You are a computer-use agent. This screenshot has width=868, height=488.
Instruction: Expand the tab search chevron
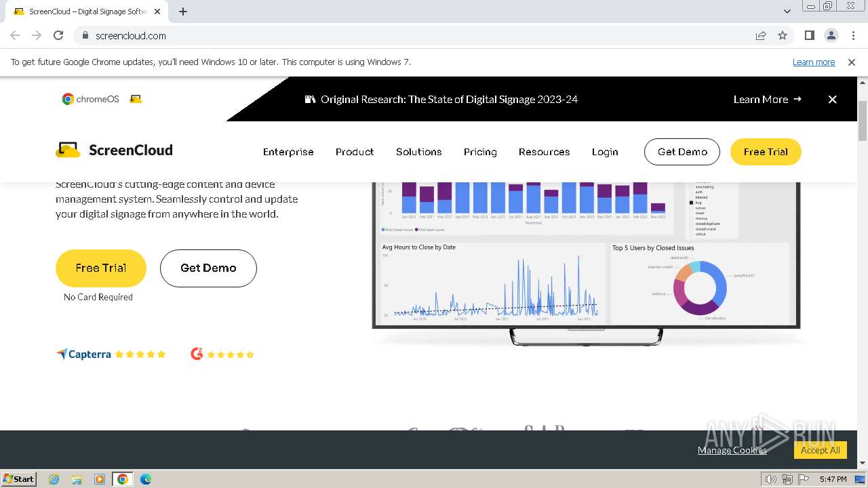[x=787, y=12]
